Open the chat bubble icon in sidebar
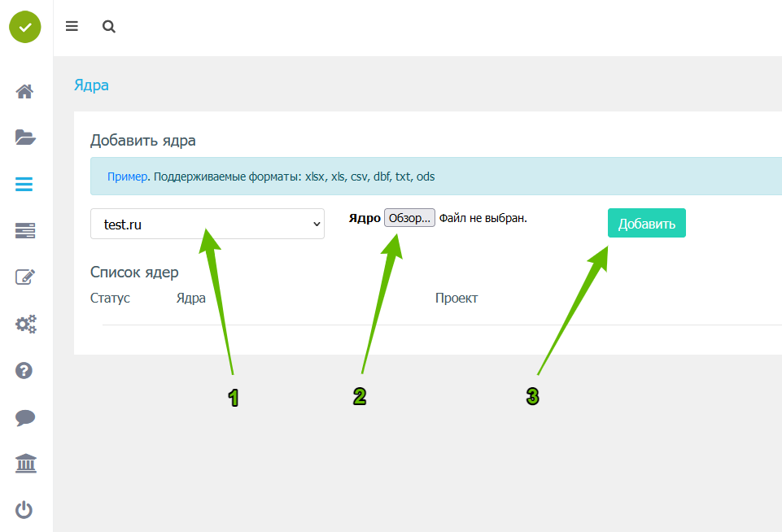 tap(24, 418)
